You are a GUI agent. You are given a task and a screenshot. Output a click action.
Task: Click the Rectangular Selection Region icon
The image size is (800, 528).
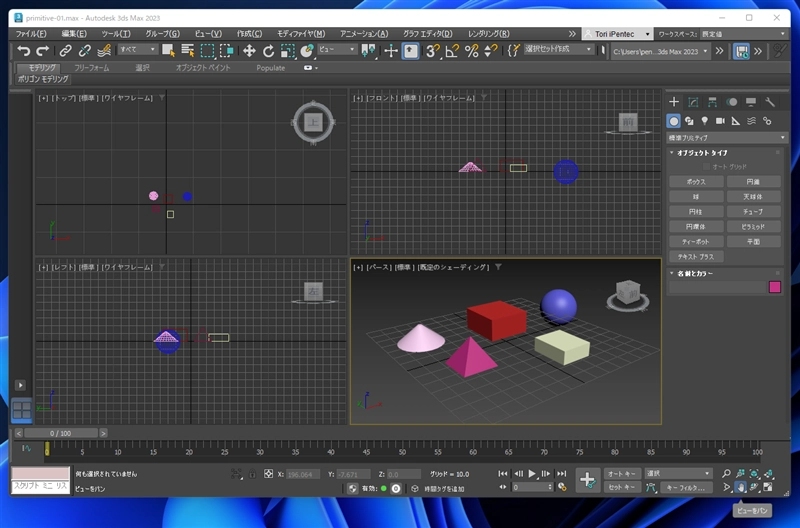[x=207, y=51]
